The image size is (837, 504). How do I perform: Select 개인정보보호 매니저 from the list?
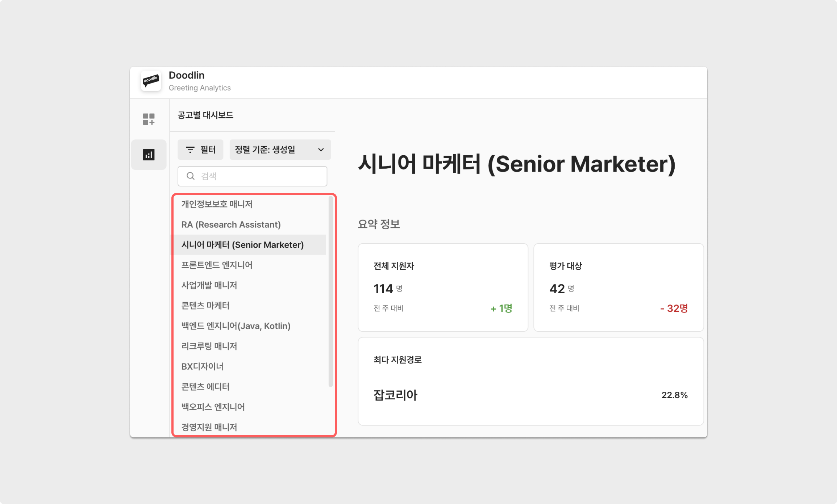[217, 204]
